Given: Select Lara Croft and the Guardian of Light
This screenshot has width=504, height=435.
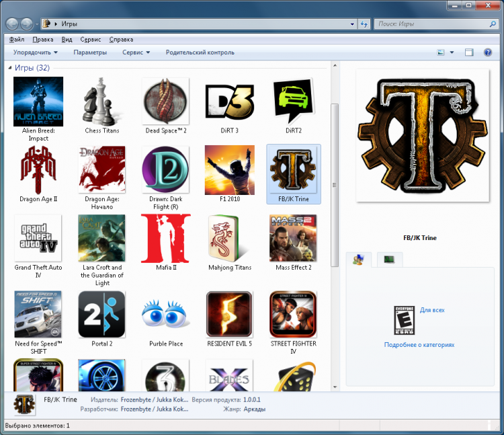Looking at the screenshot, I should pyautogui.click(x=102, y=238).
